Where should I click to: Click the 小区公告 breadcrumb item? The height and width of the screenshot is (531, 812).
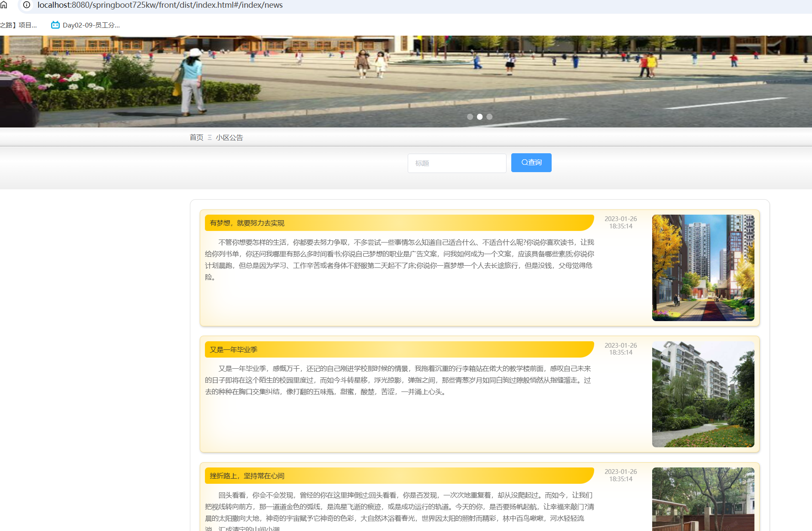tap(229, 137)
